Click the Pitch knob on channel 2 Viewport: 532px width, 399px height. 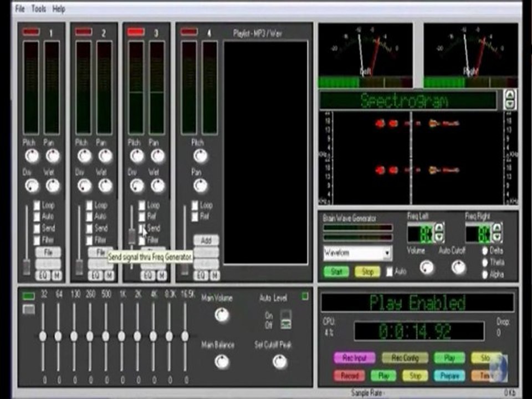[84, 156]
